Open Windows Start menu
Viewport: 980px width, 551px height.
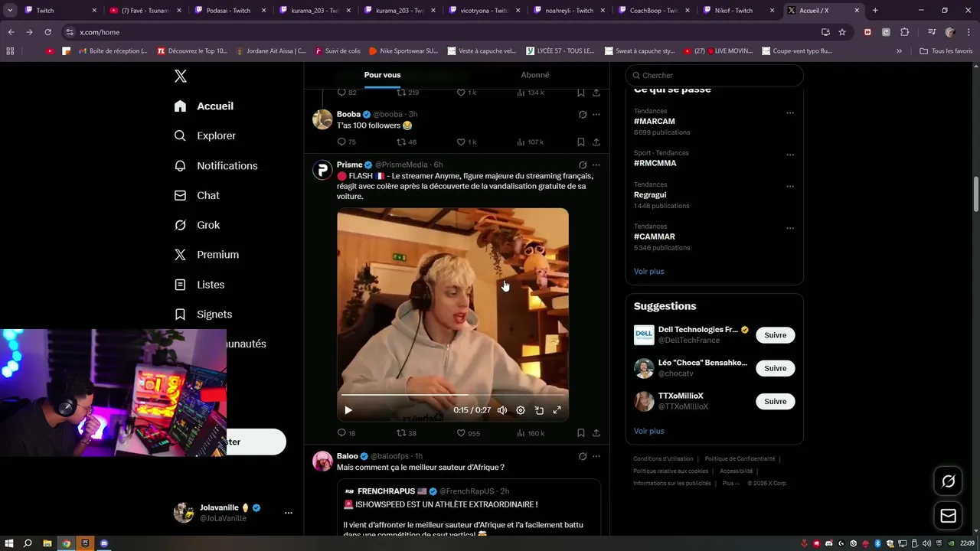click(x=9, y=543)
